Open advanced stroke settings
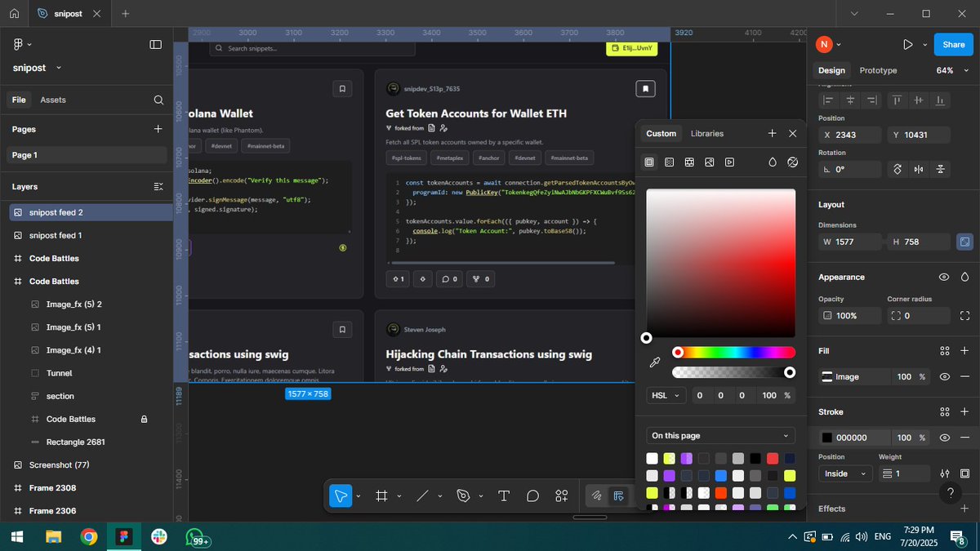This screenshot has height=551, width=980. 944,473
